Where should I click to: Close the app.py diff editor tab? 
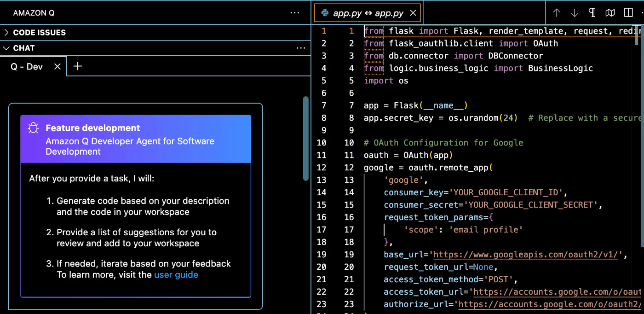413,13
